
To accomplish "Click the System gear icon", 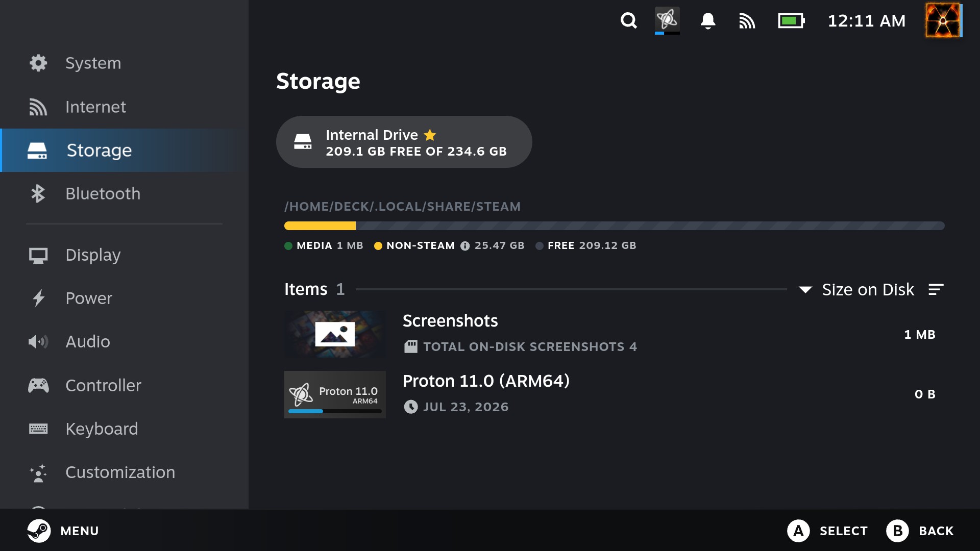I will pos(38,63).
